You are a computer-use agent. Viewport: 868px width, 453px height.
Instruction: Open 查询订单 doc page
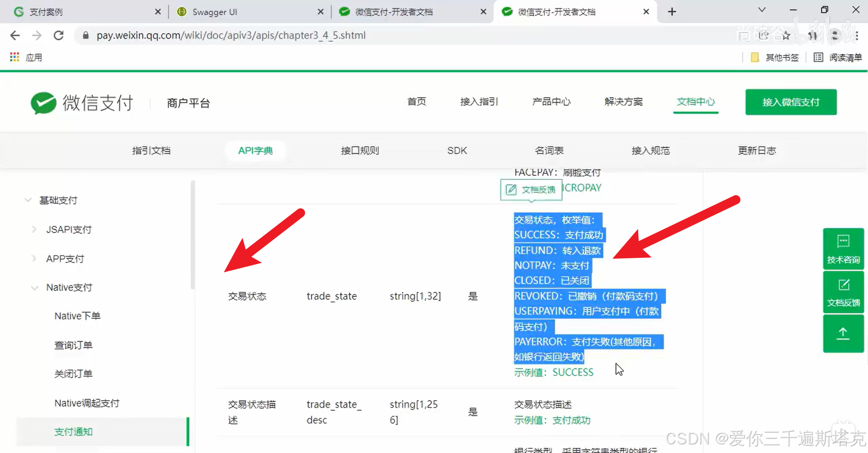pos(73,345)
